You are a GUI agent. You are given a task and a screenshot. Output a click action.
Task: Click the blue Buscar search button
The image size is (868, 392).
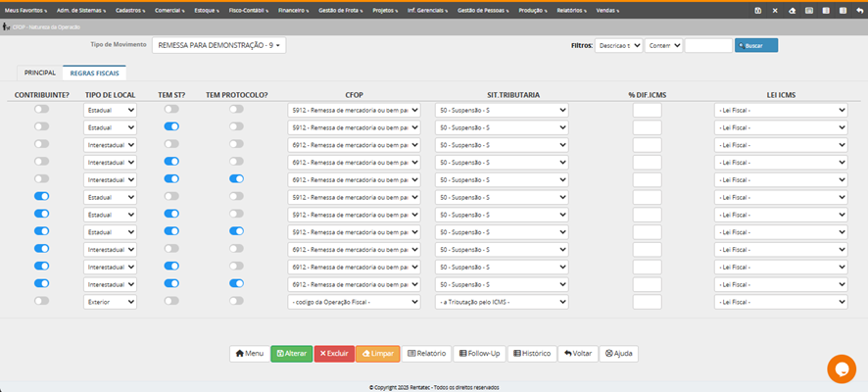[756, 45]
